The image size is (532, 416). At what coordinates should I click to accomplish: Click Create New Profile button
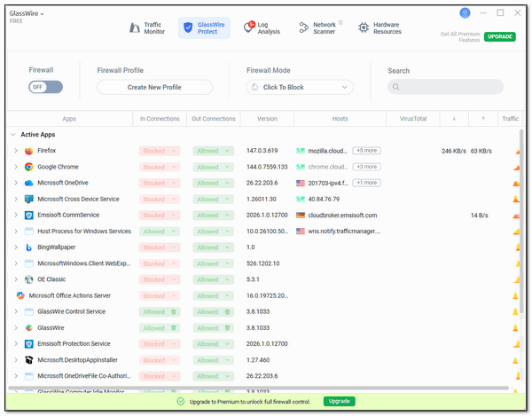154,87
